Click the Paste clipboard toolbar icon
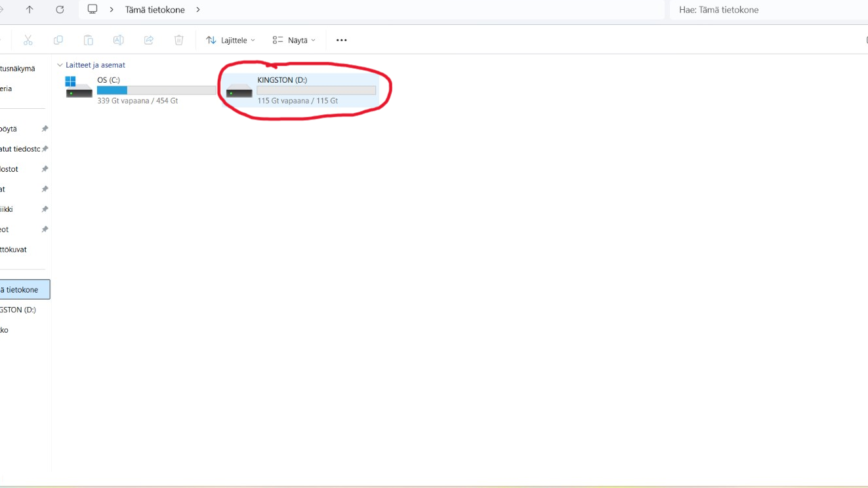This screenshot has width=868, height=488. 89,40
